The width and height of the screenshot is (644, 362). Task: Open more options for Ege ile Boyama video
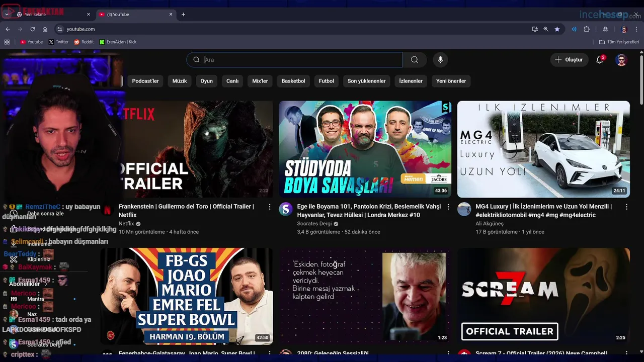point(448,207)
